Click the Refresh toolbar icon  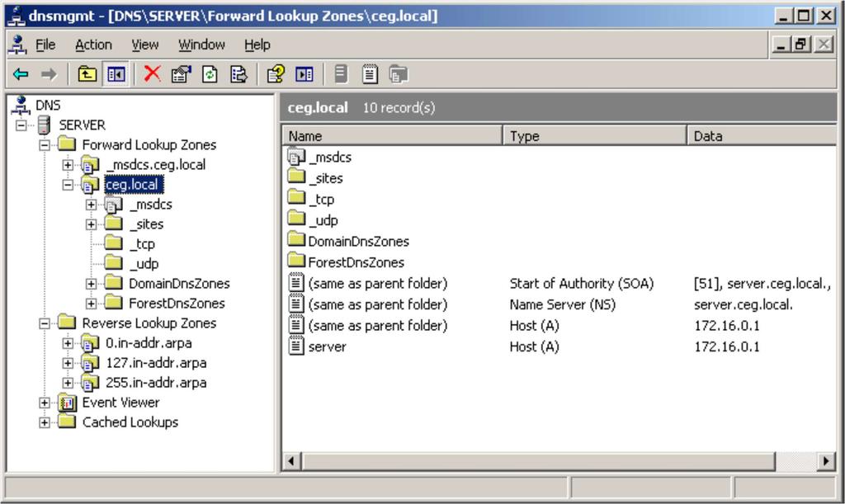click(x=210, y=74)
